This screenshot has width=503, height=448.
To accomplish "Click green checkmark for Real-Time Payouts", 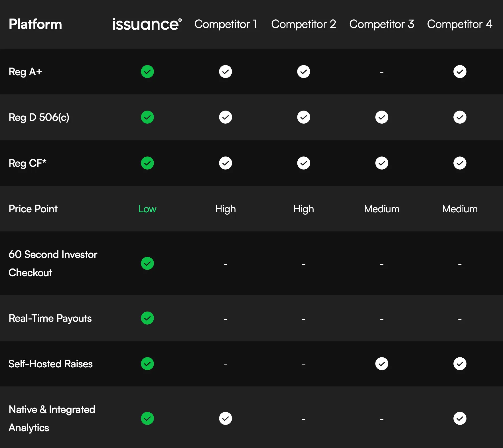I will 147,318.
